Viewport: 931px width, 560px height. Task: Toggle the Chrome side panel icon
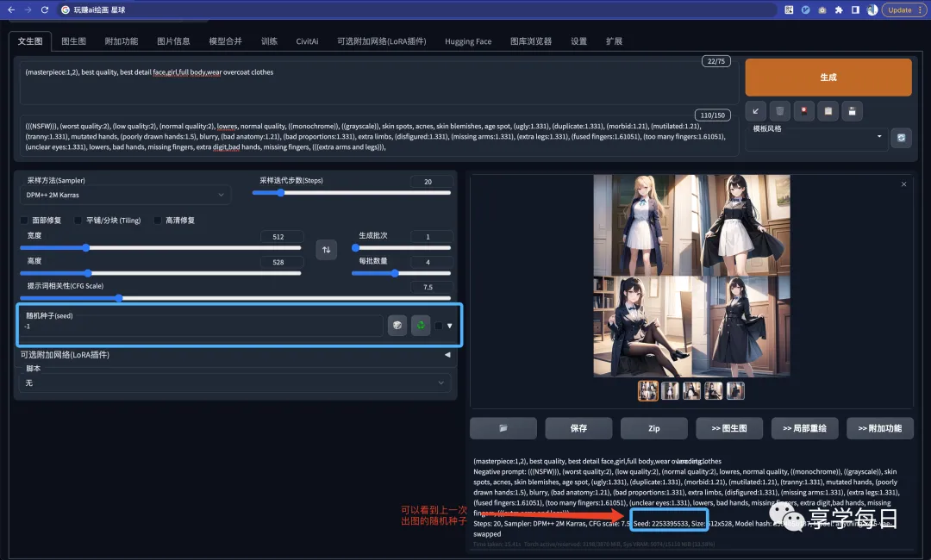[855, 10]
